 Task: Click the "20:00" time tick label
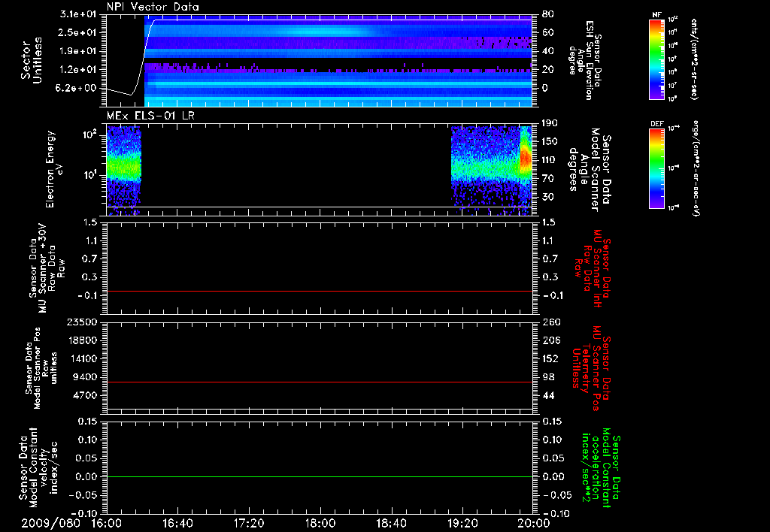coord(534,523)
